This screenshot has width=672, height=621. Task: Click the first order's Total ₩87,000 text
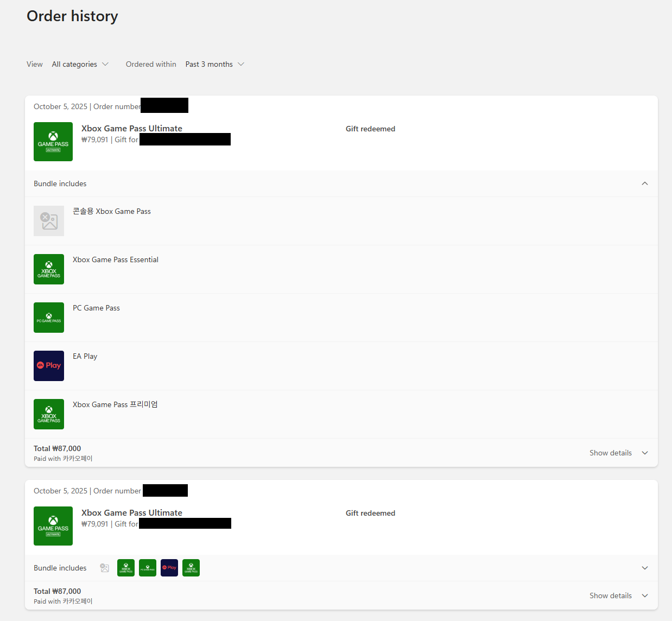click(x=58, y=448)
